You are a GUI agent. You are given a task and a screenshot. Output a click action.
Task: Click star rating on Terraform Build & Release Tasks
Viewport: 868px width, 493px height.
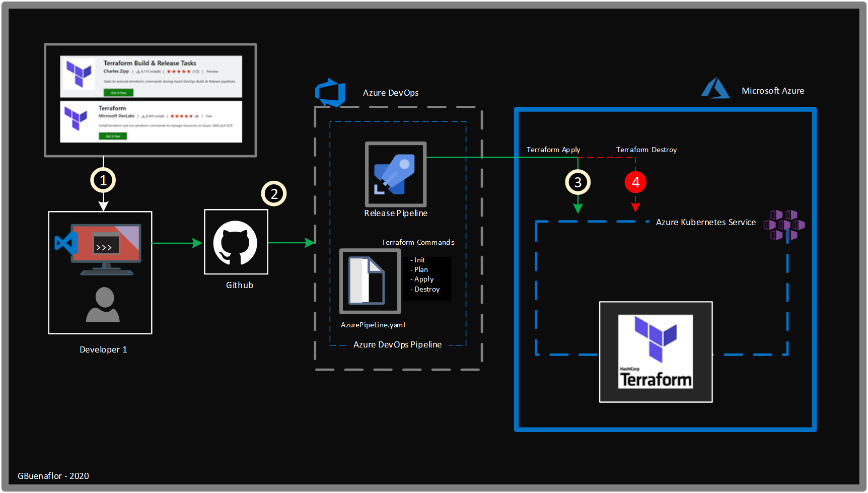[179, 72]
